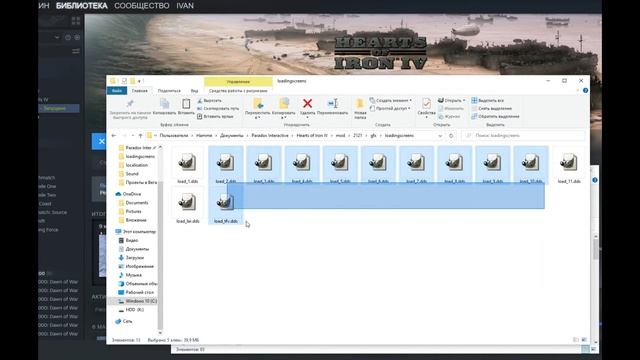Click 'mod' in the breadcrumb path
640x360 pixels.
(x=340, y=136)
